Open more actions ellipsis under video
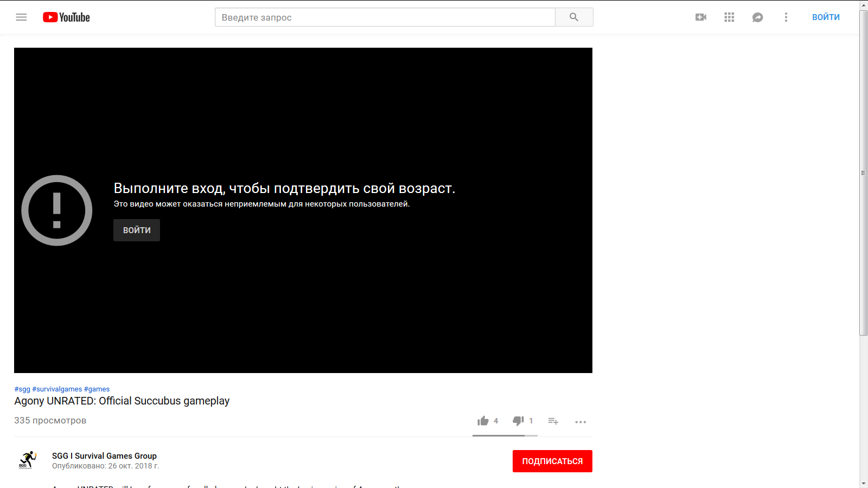868x488 pixels. point(580,422)
